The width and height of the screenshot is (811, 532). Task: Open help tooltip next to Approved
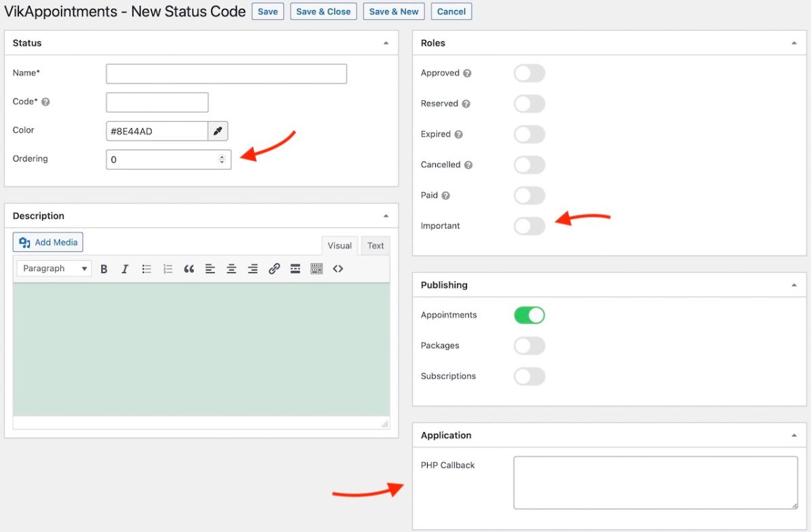467,73
